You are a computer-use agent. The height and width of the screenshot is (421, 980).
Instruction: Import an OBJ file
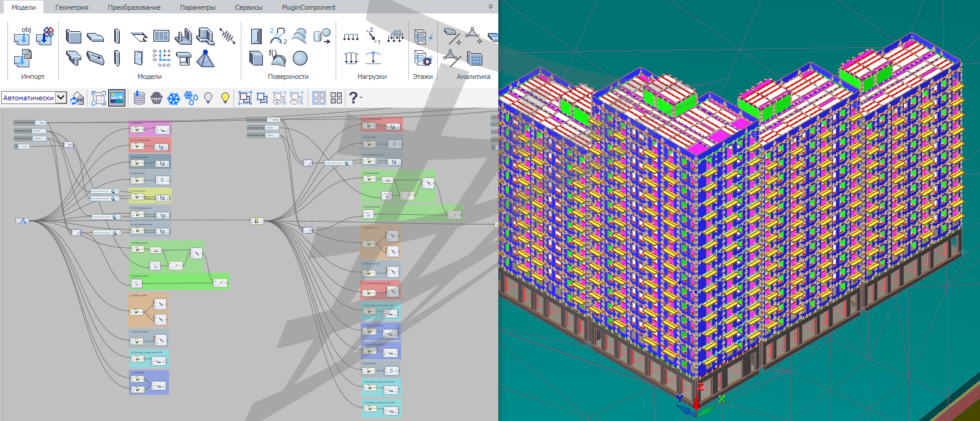point(23,35)
